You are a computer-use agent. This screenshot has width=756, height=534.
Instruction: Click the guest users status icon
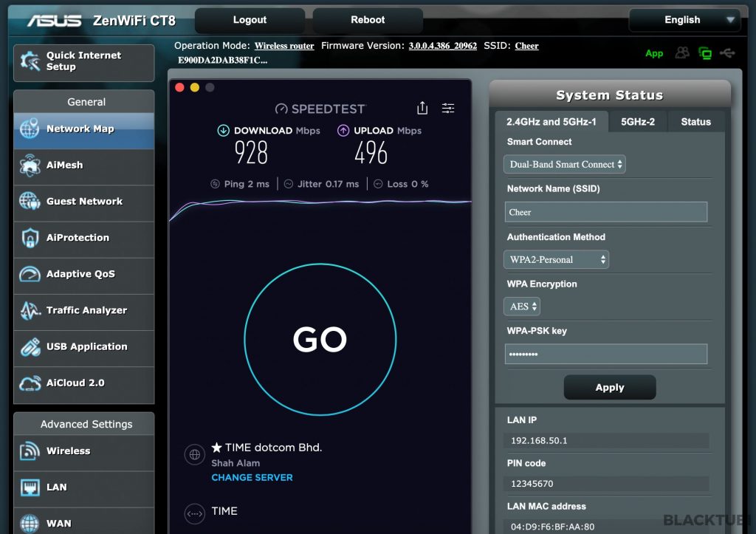tap(682, 52)
